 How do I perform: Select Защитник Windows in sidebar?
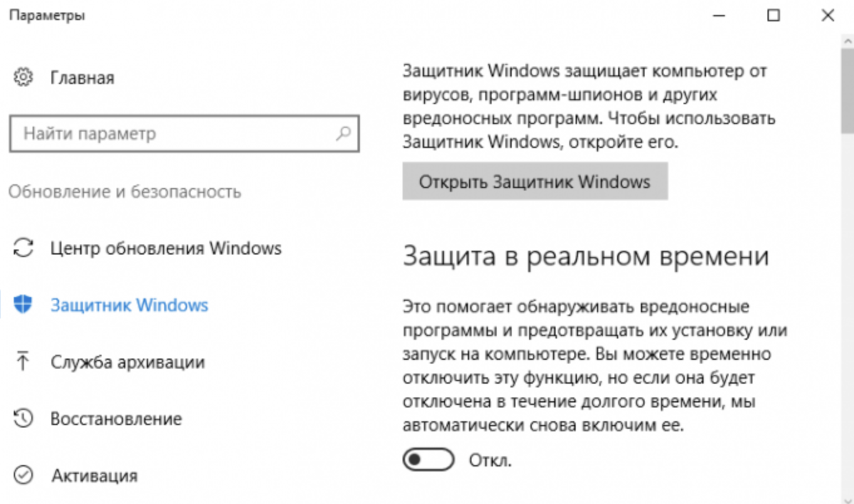coord(129,305)
